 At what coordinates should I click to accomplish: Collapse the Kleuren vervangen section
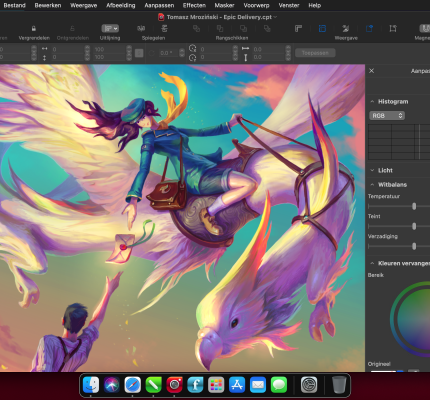pos(372,263)
